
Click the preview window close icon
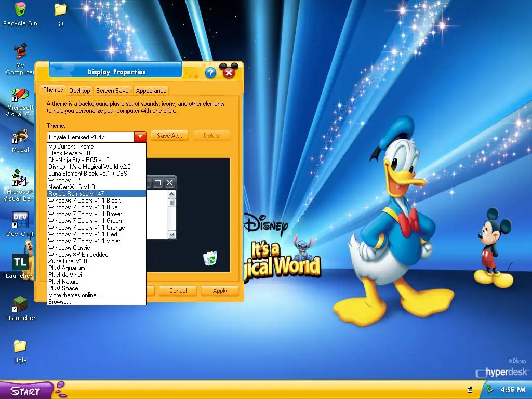click(x=170, y=183)
